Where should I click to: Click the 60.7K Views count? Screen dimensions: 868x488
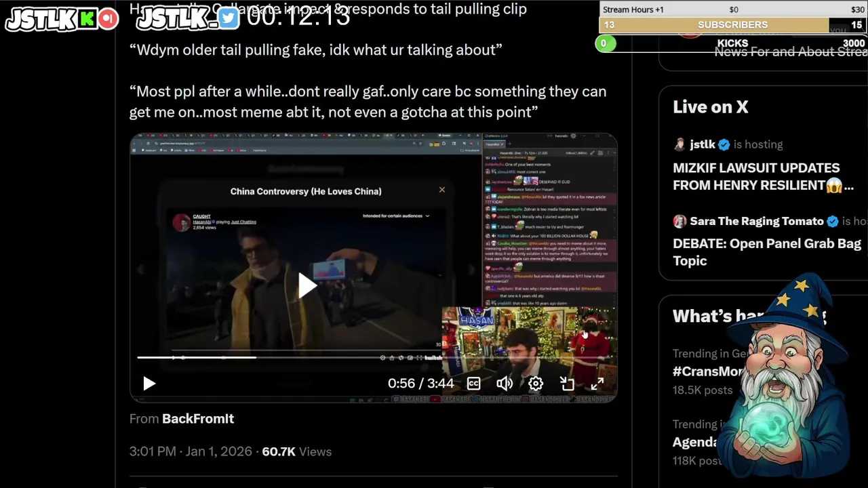297,451
